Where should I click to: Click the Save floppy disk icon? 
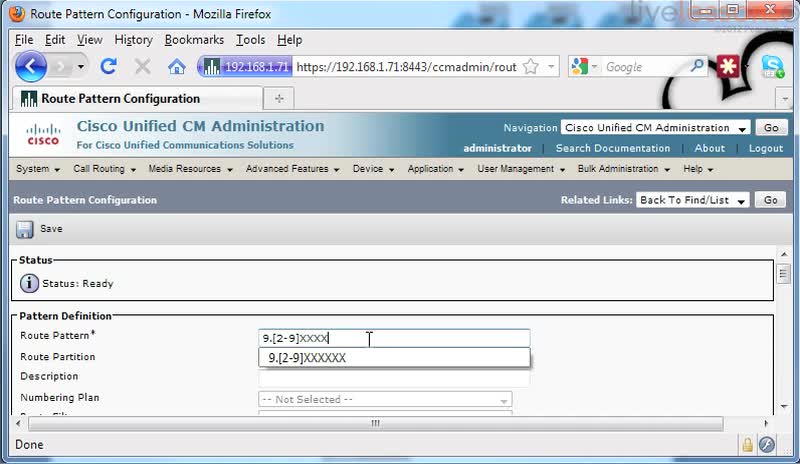click(24, 229)
